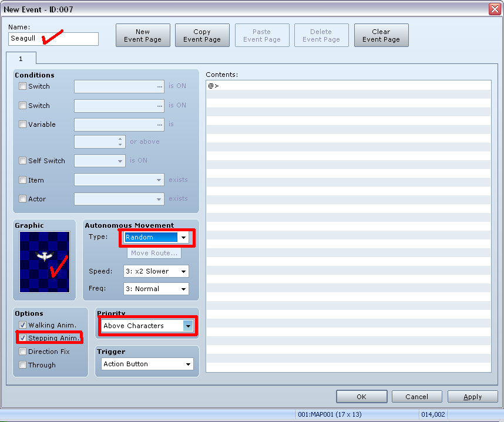Uncheck the Stepping Anim. option
Image resolution: width=504 pixels, height=422 pixels.
click(x=22, y=338)
